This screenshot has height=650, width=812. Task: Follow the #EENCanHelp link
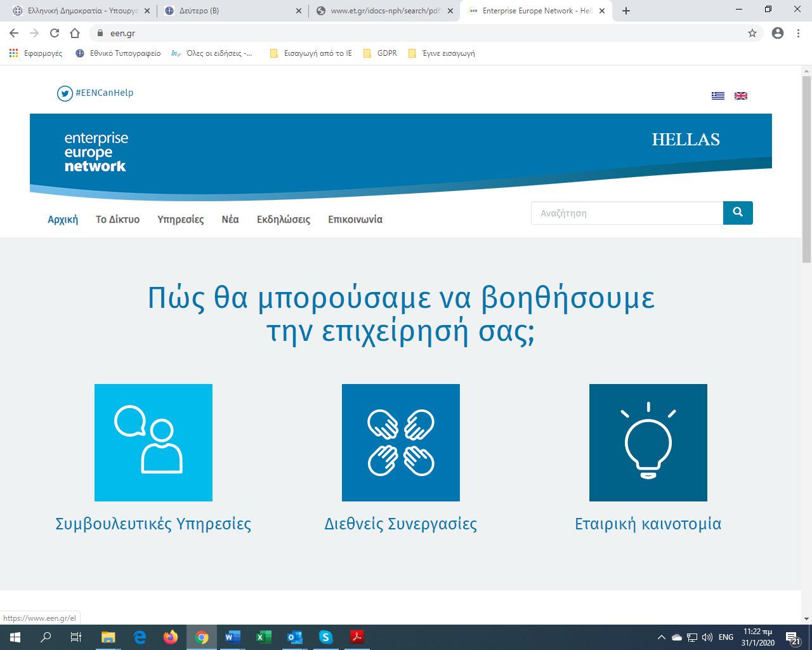pyautogui.click(x=104, y=93)
